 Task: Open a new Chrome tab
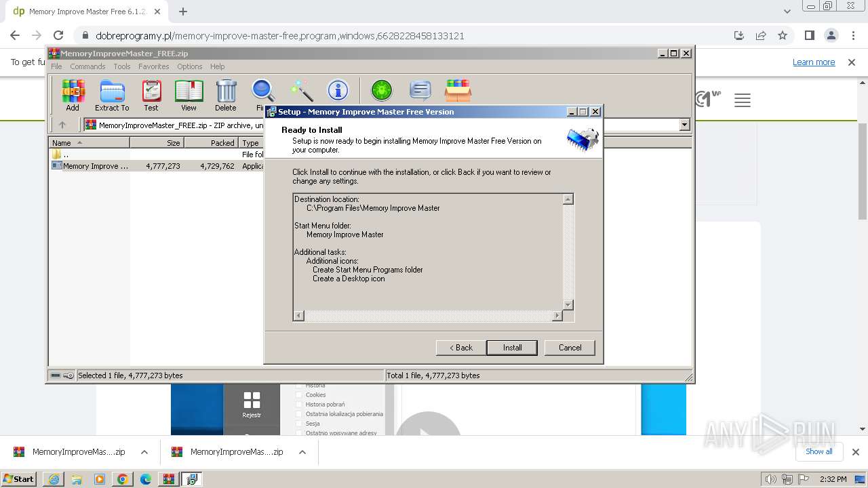183,12
